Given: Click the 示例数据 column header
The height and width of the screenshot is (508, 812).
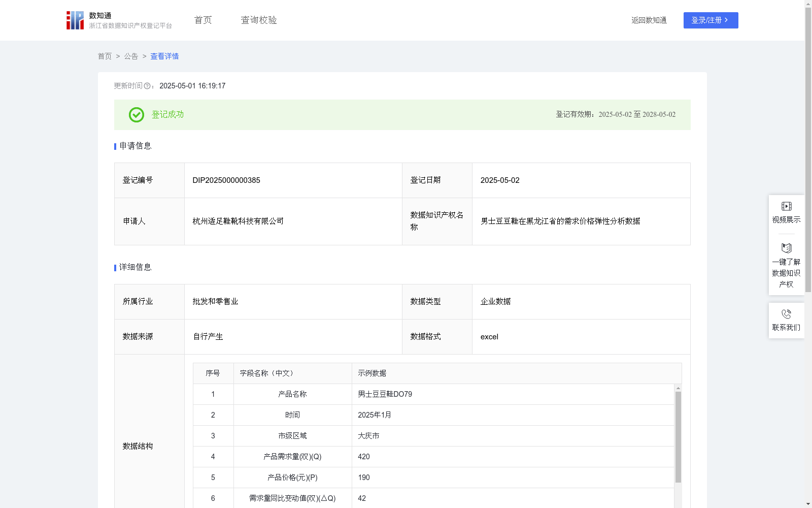Looking at the screenshot, I should point(371,373).
